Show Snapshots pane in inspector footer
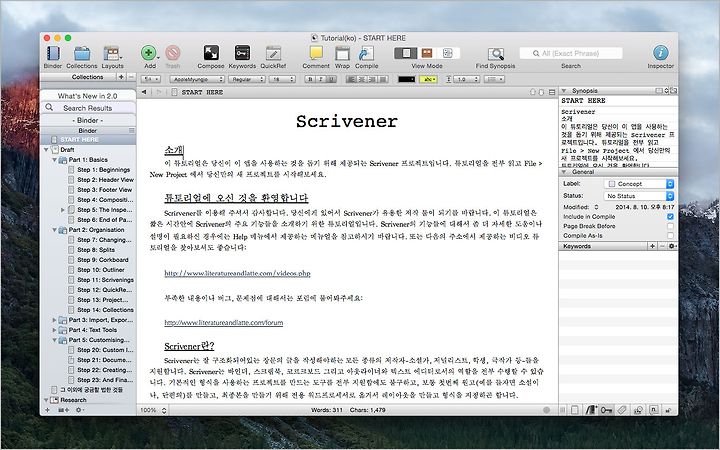The image size is (720, 450). [638, 410]
